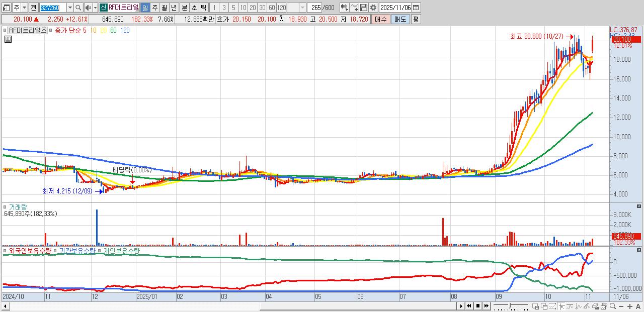
Task: Open the stock code dropdown arrow
Action: tap(70, 8)
